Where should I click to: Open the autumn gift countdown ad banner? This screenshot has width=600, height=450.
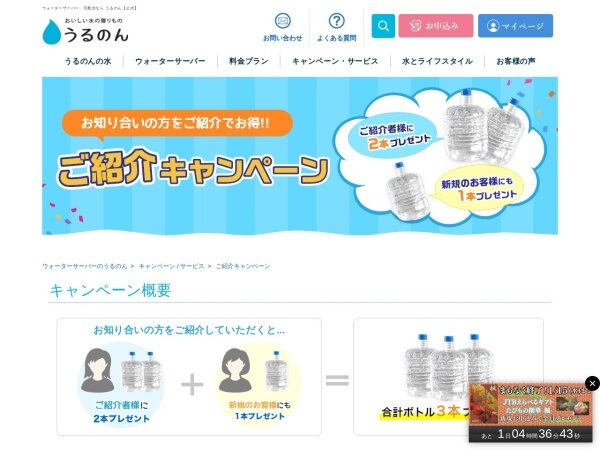point(530,413)
